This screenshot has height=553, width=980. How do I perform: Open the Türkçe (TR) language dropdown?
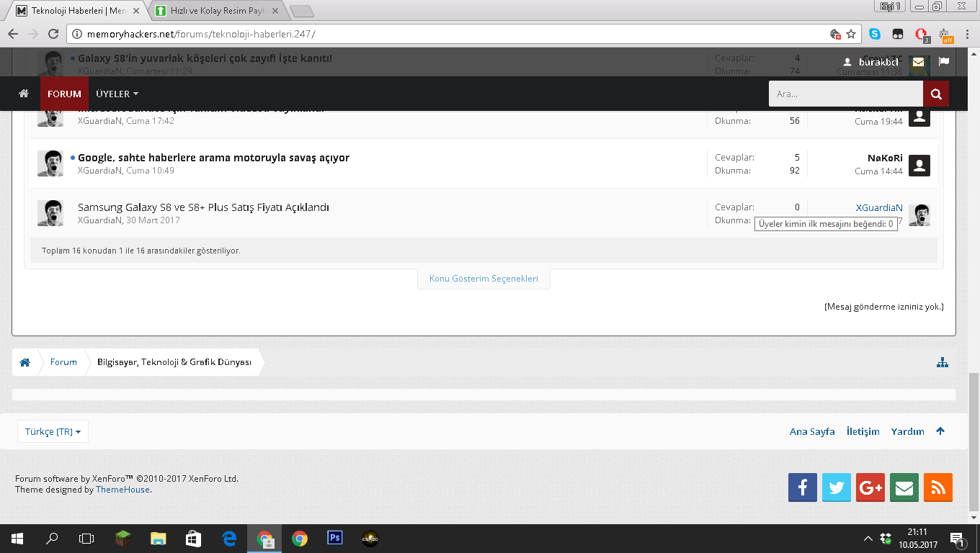53,431
